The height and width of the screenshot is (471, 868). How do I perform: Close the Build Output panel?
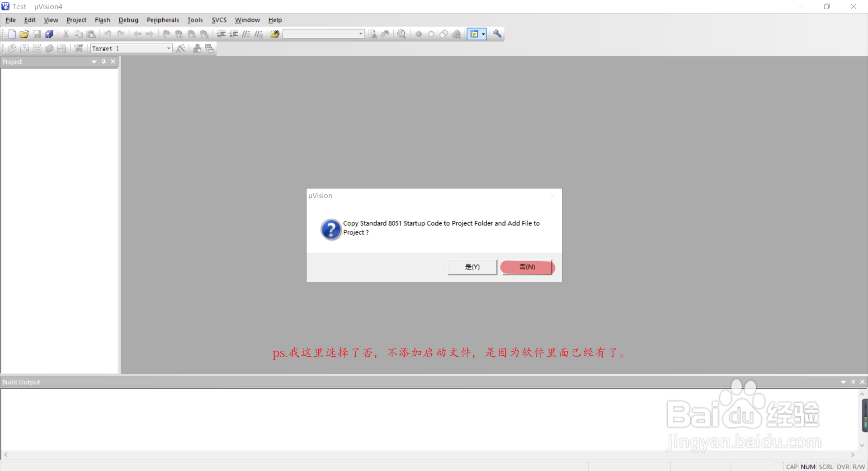(x=862, y=382)
